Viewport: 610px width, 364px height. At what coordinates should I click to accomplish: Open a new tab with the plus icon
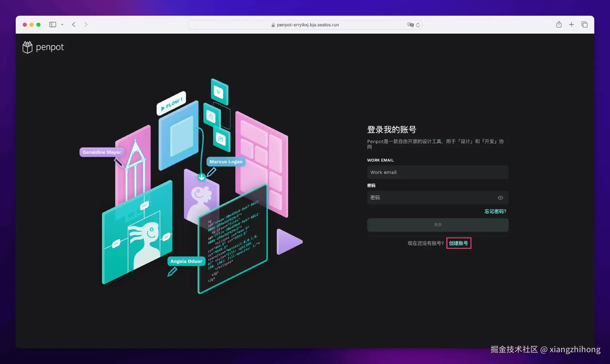coord(571,24)
